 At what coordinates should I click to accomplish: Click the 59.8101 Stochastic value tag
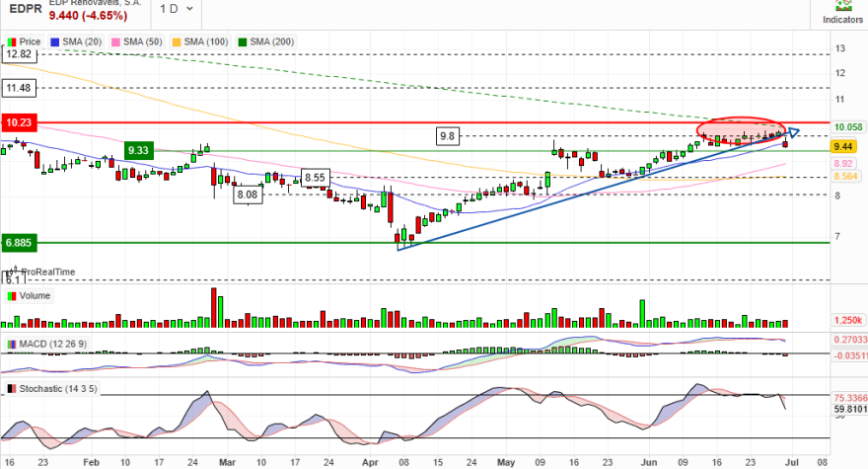click(849, 409)
